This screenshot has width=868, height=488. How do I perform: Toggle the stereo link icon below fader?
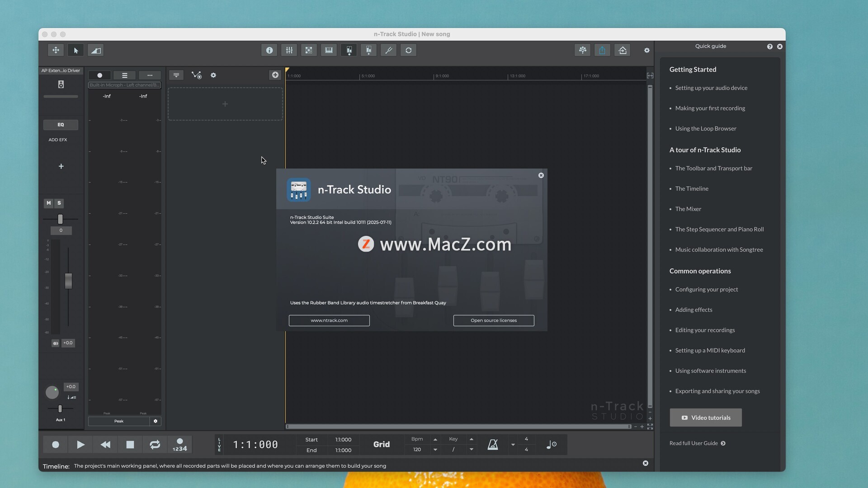[x=55, y=343]
